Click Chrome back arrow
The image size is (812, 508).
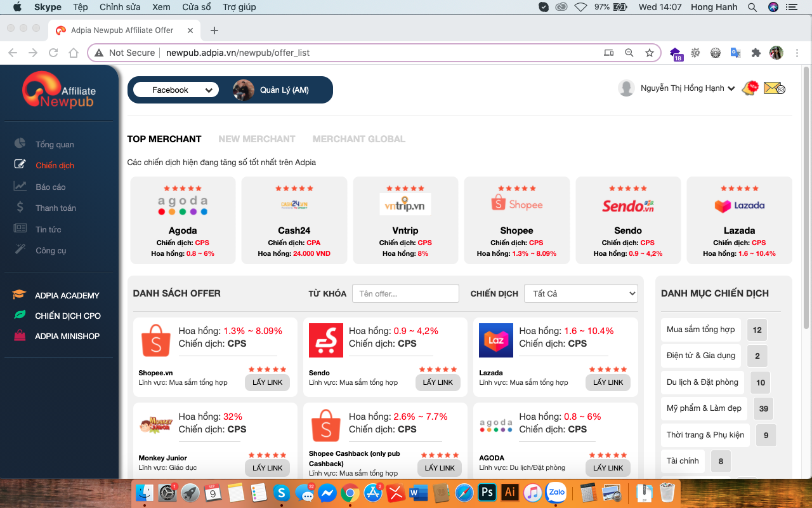click(x=13, y=53)
